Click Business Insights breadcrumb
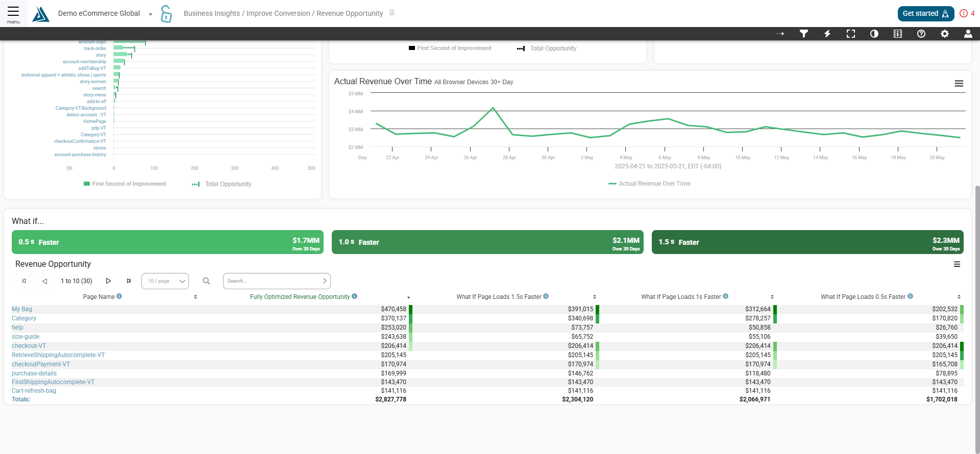 click(x=212, y=13)
